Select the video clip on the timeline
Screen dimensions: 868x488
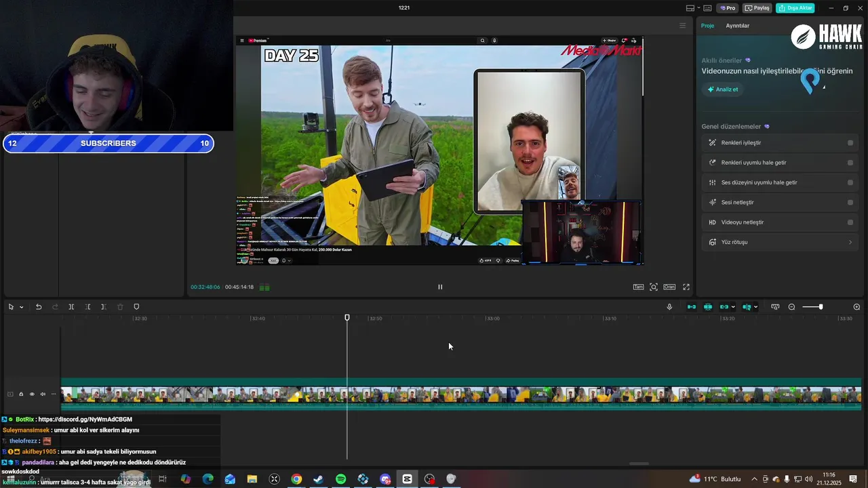click(461, 394)
